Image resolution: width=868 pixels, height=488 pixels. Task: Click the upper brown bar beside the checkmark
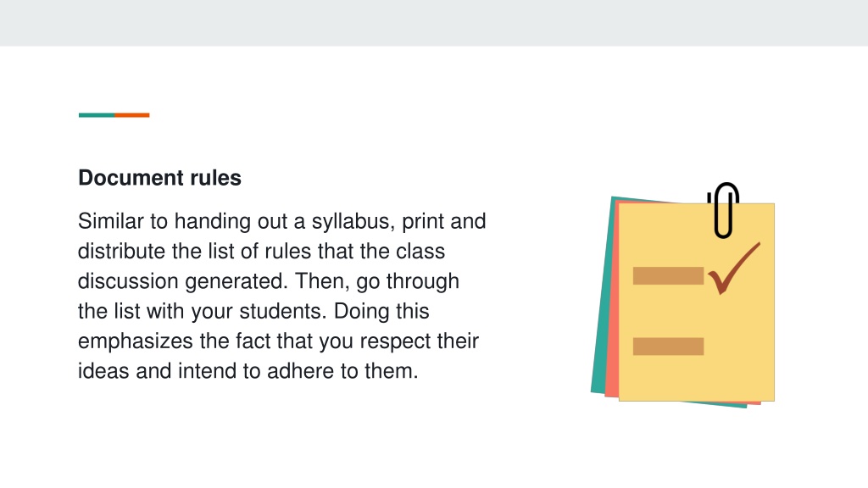668,275
